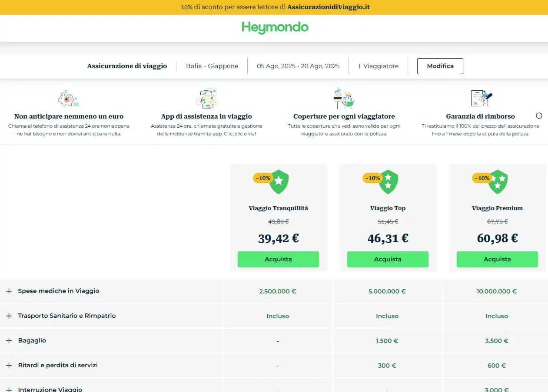548x392 pixels.
Task: Select the Assicurazione di viaggio nav item
Action: tap(127, 66)
